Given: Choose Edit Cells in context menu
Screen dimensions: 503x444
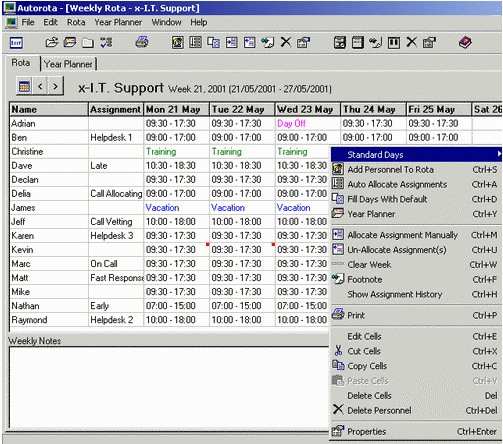Looking at the screenshot, I should click(415, 336).
